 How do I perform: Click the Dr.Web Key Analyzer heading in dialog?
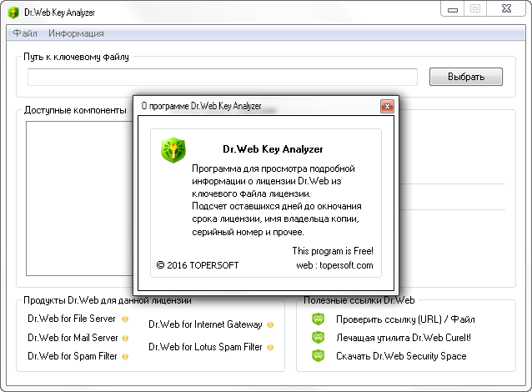click(273, 149)
